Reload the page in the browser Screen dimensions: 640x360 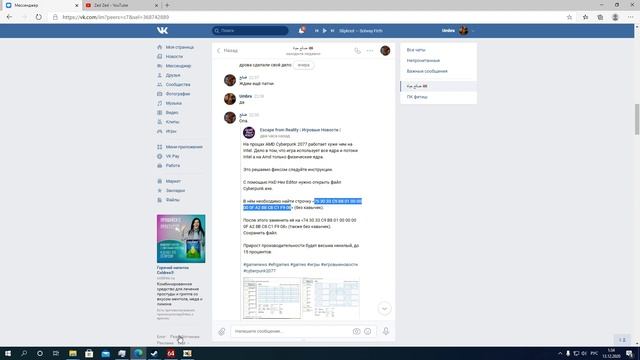(x=38, y=17)
